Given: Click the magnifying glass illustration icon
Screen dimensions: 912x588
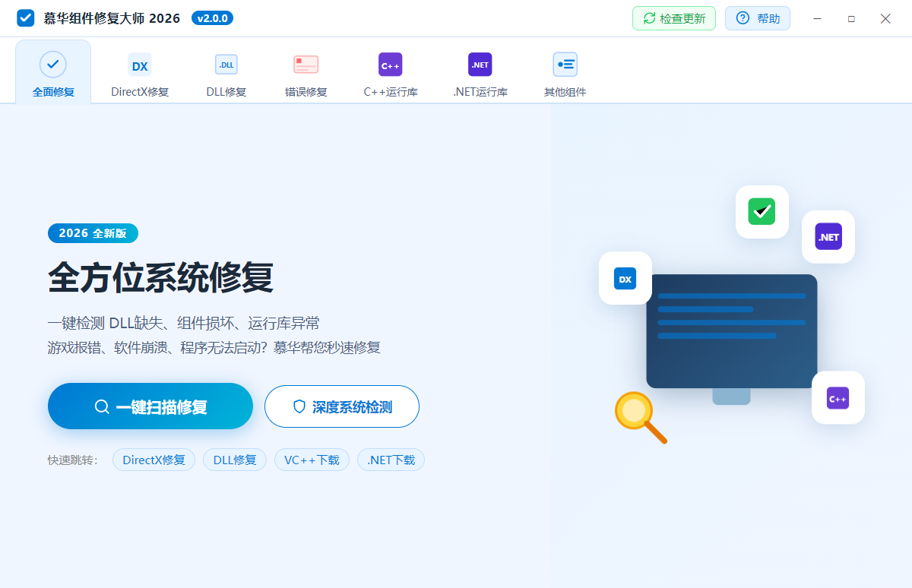Looking at the screenshot, I should tap(641, 417).
